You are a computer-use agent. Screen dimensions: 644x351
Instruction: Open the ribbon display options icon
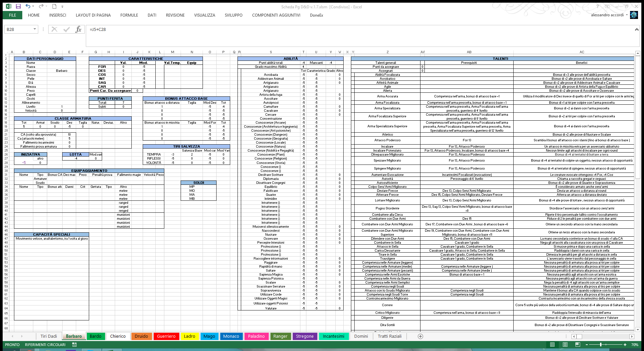[x=607, y=6]
